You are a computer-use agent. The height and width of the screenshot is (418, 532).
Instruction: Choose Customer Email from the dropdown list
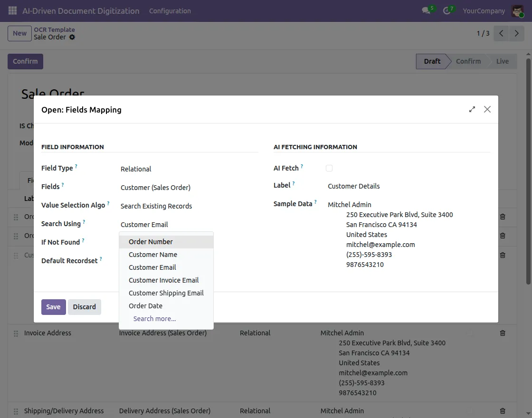[166, 267]
